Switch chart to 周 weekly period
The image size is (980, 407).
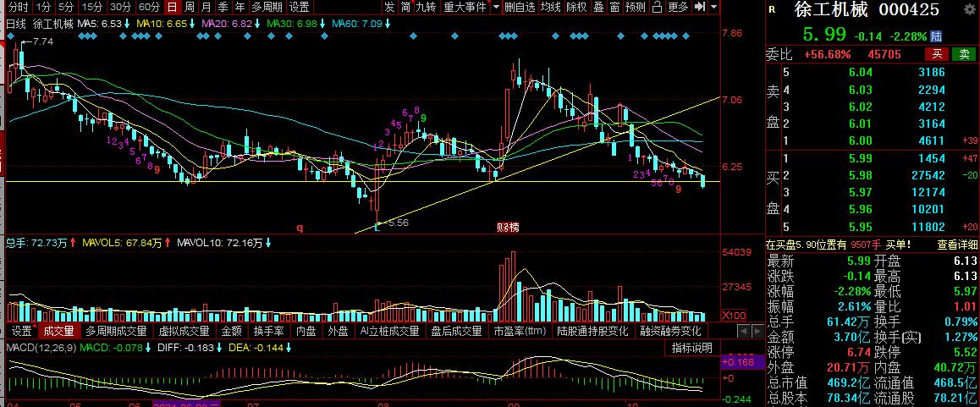(x=190, y=8)
